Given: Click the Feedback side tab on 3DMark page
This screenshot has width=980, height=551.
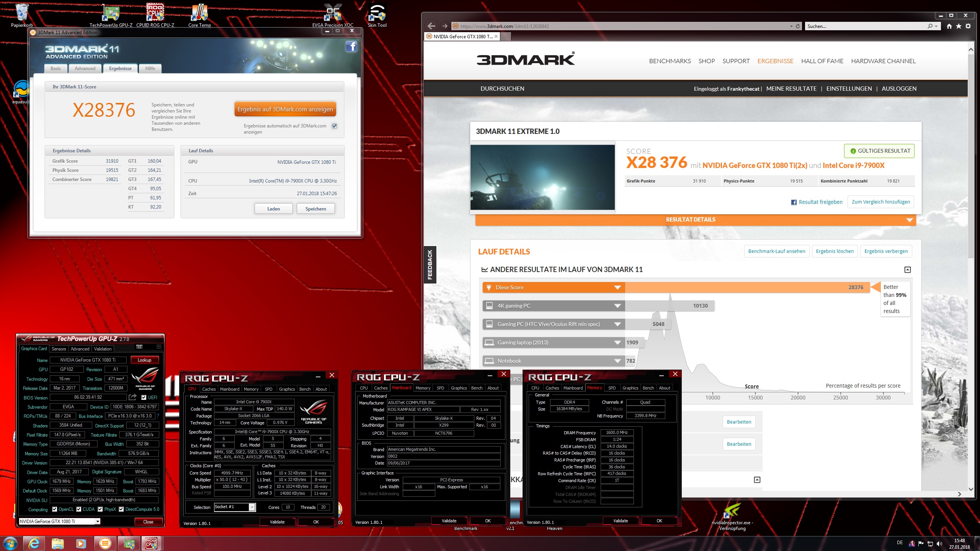Looking at the screenshot, I should click(430, 264).
